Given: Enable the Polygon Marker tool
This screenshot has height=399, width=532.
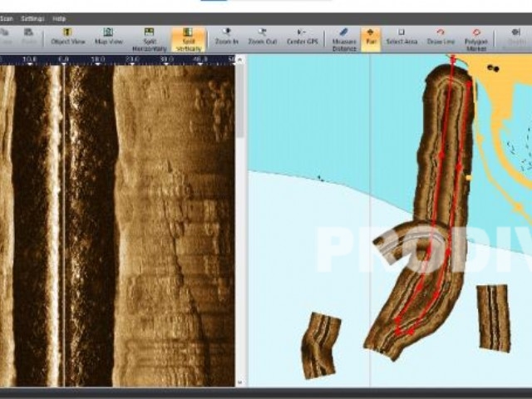Looking at the screenshot, I should 476,39.
